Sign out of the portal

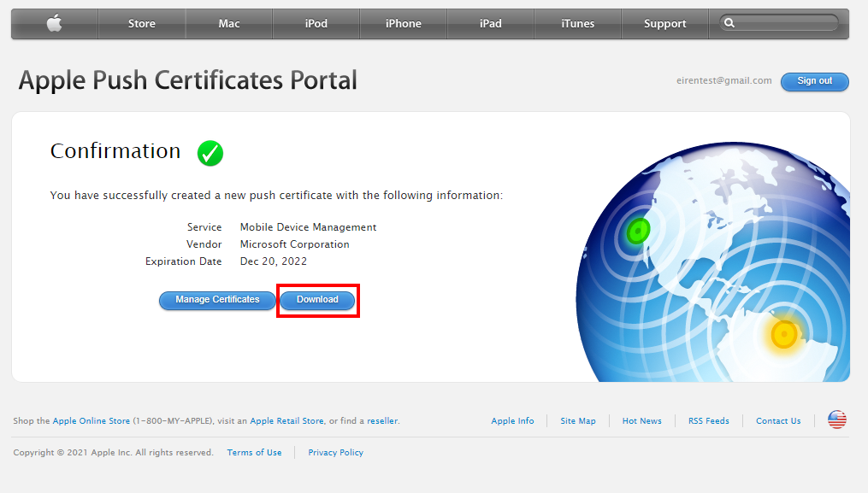pyautogui.click(x=814, y=81)
